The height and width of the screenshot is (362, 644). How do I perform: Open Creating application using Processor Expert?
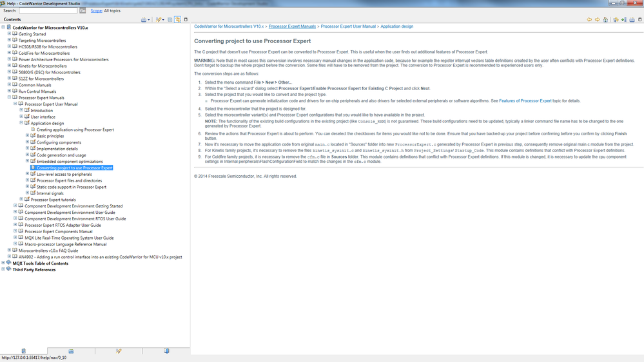tap(75, 129)
